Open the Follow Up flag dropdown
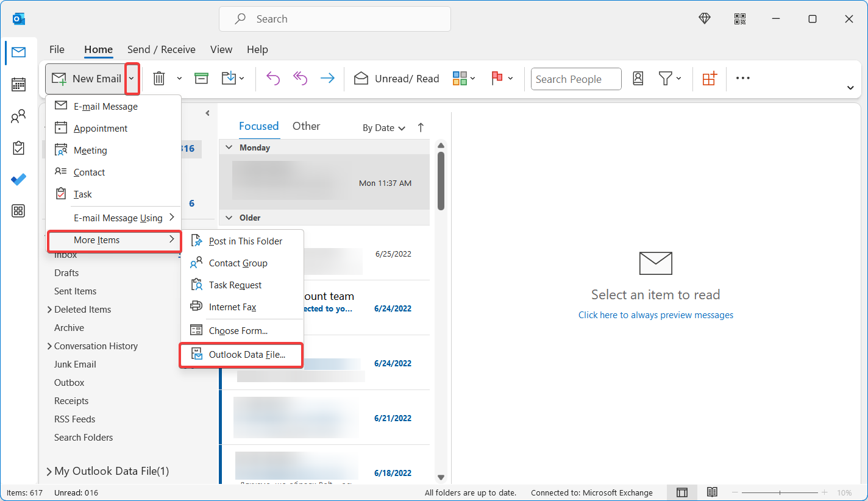868x501 pixels. [x=502, y=78]
